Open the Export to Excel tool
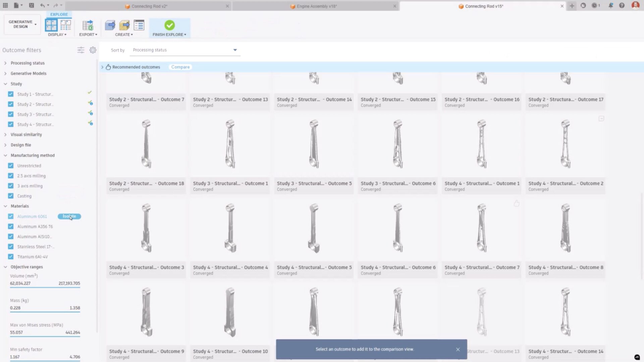 click(88, 25)
